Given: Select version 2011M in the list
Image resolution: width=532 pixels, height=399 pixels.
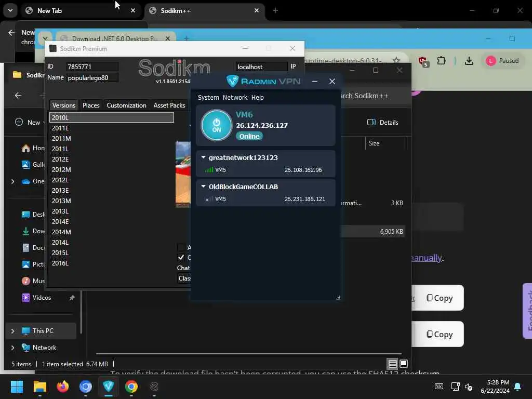Looking at the screenshot, I should (x=112, y=138).
